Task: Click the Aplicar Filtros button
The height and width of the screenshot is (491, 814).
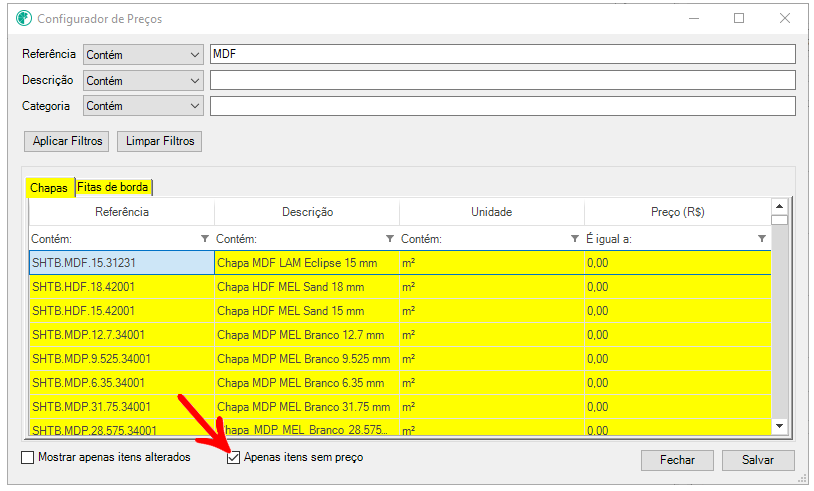Action: [x=67, y=141]
